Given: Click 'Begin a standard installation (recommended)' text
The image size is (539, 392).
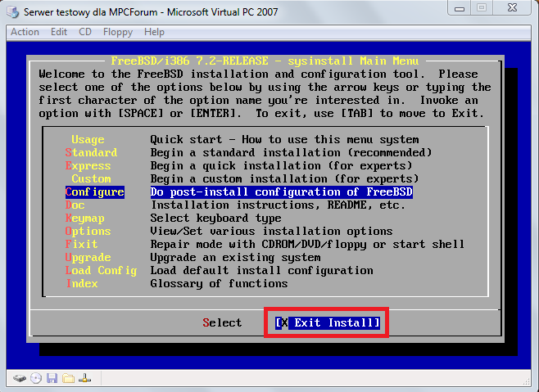Looking at the screenshot, I should (x=291, y=152).
